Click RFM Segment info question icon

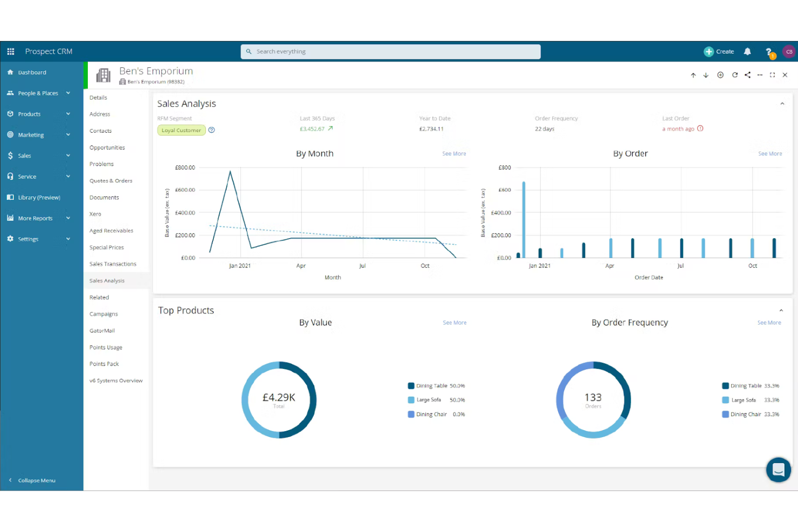click(211, 130)
